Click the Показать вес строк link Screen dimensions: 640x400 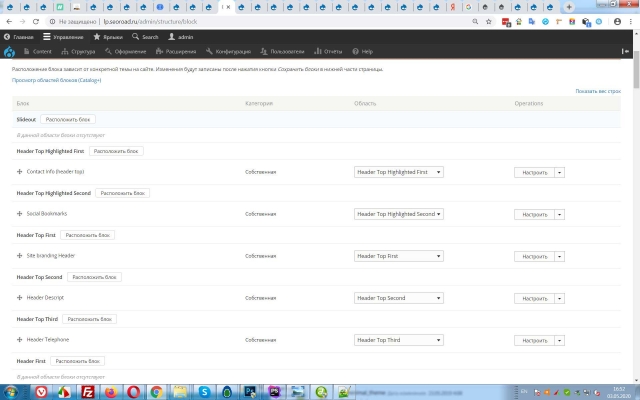[598, 91]
